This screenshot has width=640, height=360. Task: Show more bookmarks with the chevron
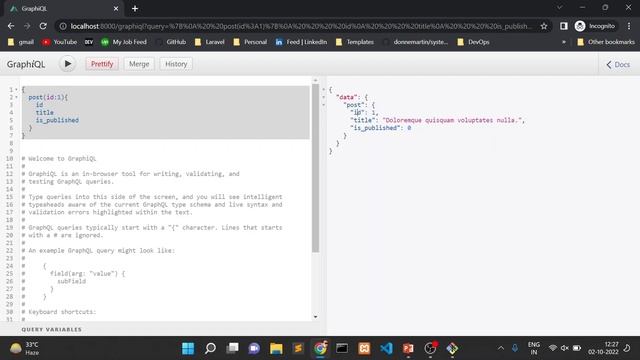(564, 42)
